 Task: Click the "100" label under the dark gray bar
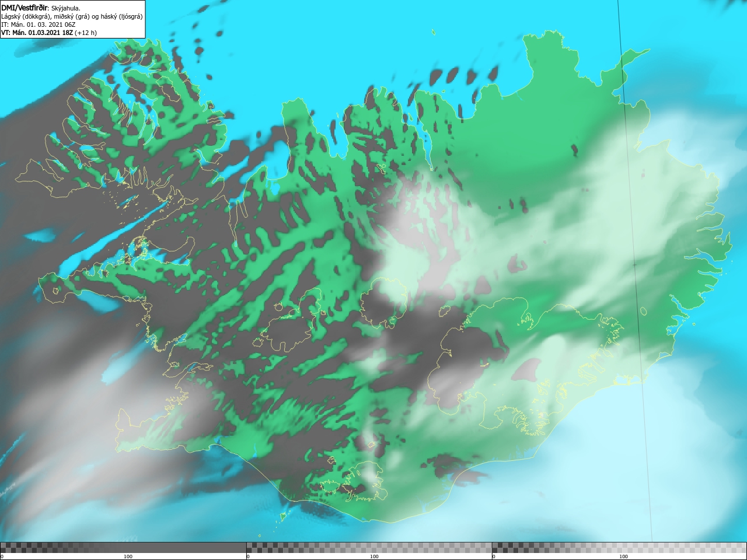click(x=128, y=556)
